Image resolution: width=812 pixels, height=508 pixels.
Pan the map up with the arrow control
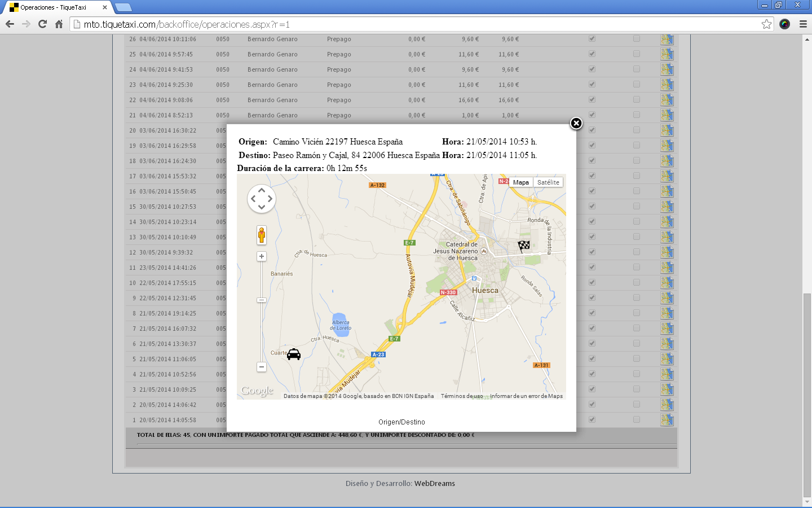[262, 191]
